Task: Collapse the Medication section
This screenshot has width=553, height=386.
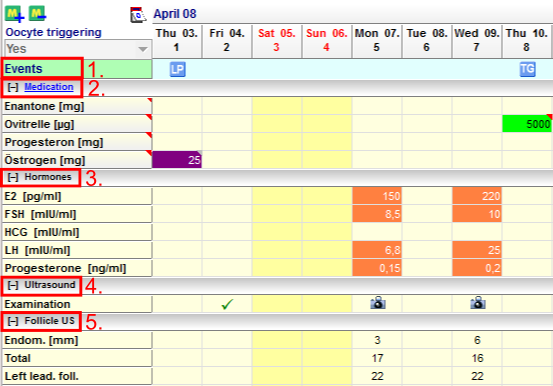Action: (x=13, y=87)
